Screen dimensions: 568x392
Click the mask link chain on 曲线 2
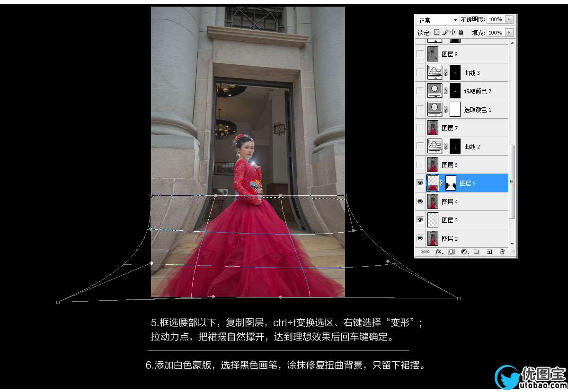tap(446, 147)
